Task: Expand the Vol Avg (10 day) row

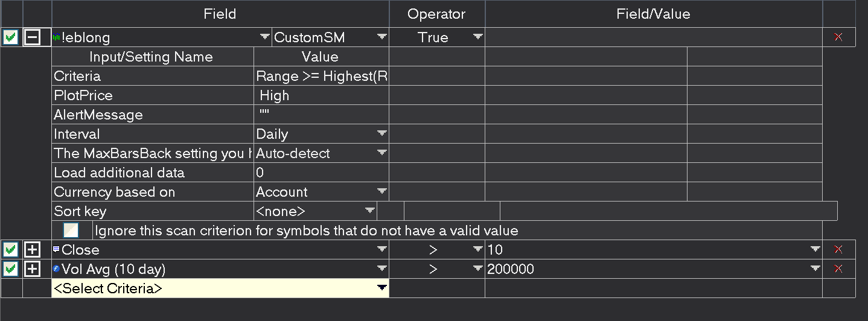Action: [x=32, y=269]
